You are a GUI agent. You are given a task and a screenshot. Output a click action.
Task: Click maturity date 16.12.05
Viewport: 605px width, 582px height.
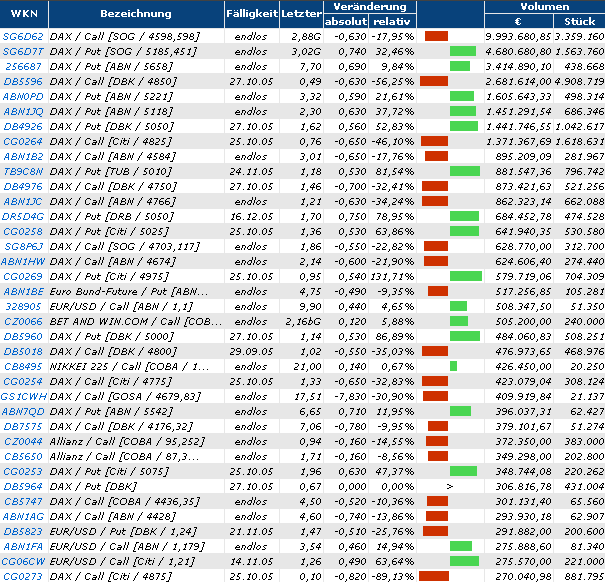(x=252, y=217)
